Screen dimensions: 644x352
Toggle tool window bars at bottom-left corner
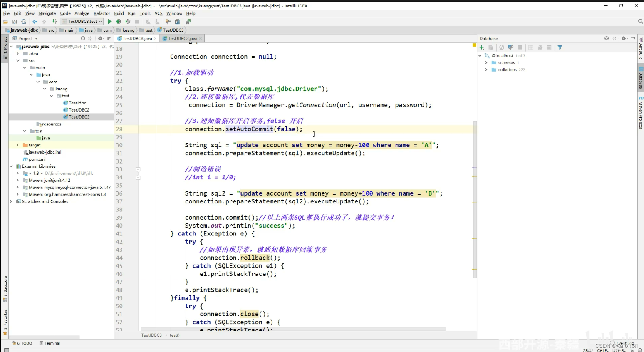(6, 350)
